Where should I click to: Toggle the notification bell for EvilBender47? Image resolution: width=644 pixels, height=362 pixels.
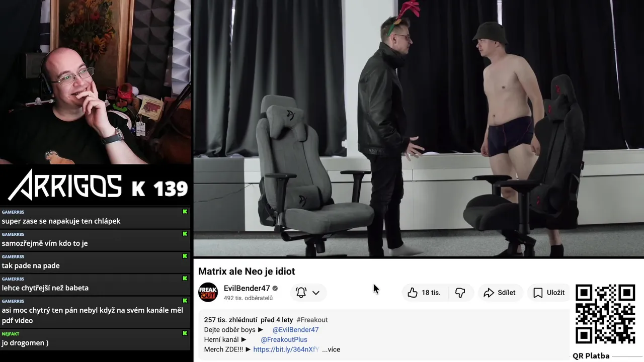pyautogui.click(x=301, y=293)
